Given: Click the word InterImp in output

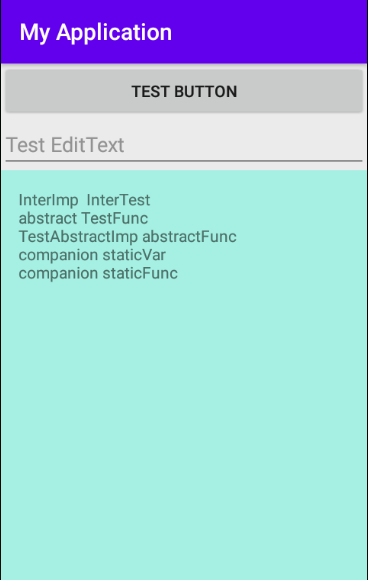Looking at the screenshot, I should [x=48, y=200].
